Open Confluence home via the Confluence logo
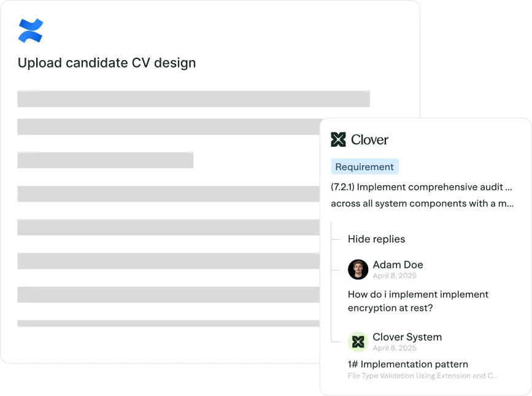Image resolution: width=532 pixels, height=396 pixels. 31,29
